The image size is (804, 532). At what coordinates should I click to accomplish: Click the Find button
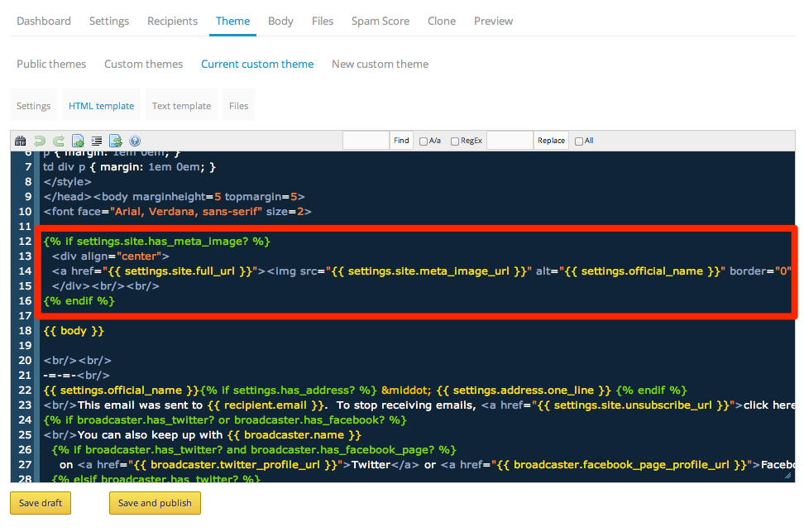(401, 141)
